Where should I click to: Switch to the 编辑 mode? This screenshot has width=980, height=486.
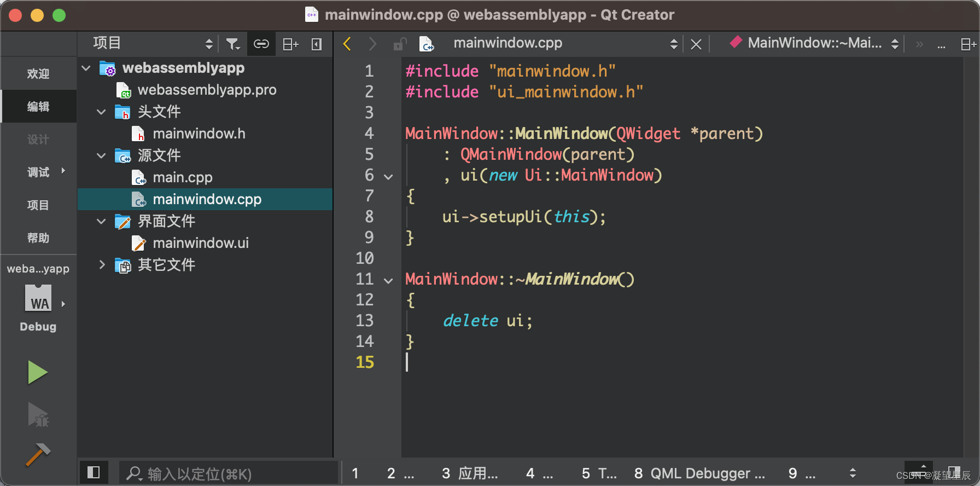pos(38,106)
